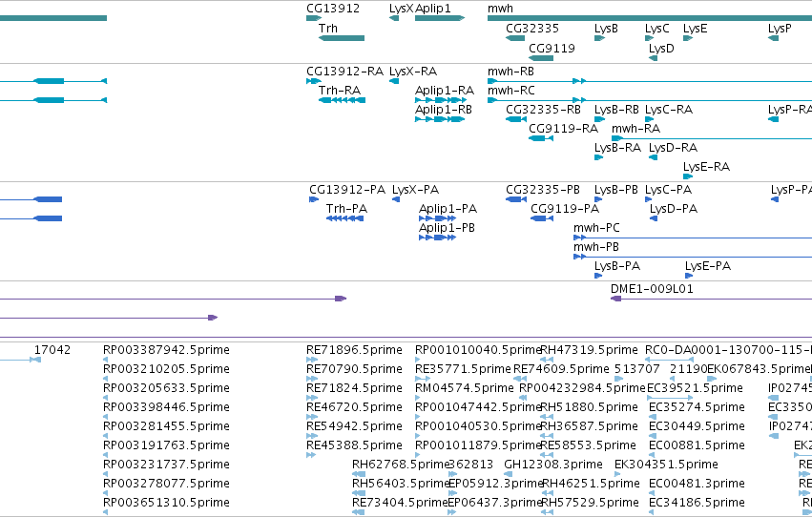Select the CG32335-RB transcript label

point(543,110)
